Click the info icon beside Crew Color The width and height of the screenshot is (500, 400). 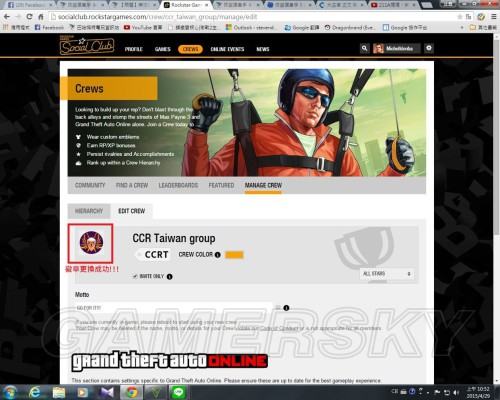point(218,255)
